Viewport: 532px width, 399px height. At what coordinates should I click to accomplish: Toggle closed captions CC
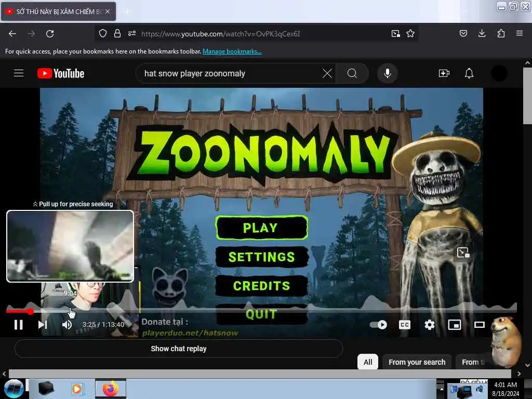pos(404,325)
